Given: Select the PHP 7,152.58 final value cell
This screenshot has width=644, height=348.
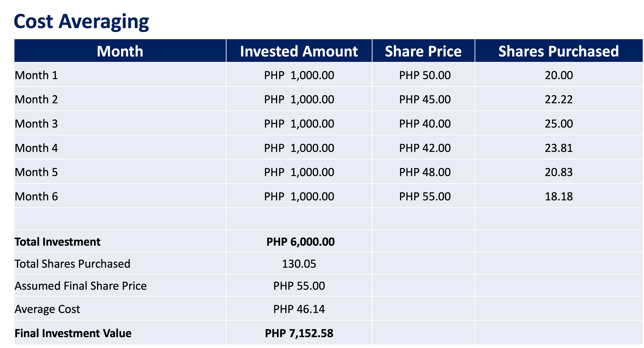Looking at the screenshot, I should (x=299, y=333).
